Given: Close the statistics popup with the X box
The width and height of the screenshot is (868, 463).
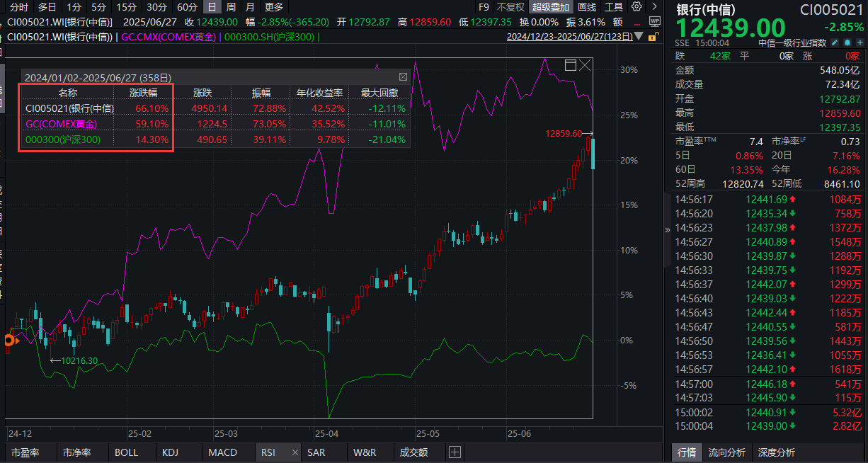Looking at the screenshot, I should coord(403,77).
